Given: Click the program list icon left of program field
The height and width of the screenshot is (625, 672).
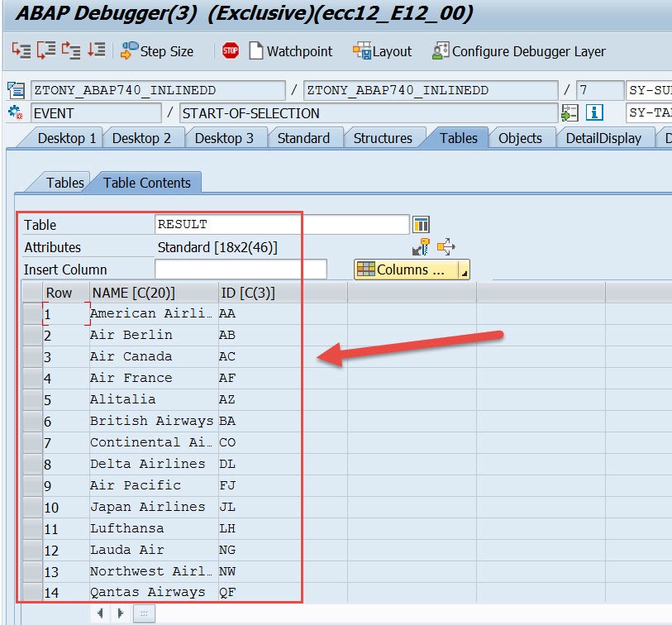Looking at the screenshot, I should 16,90.
